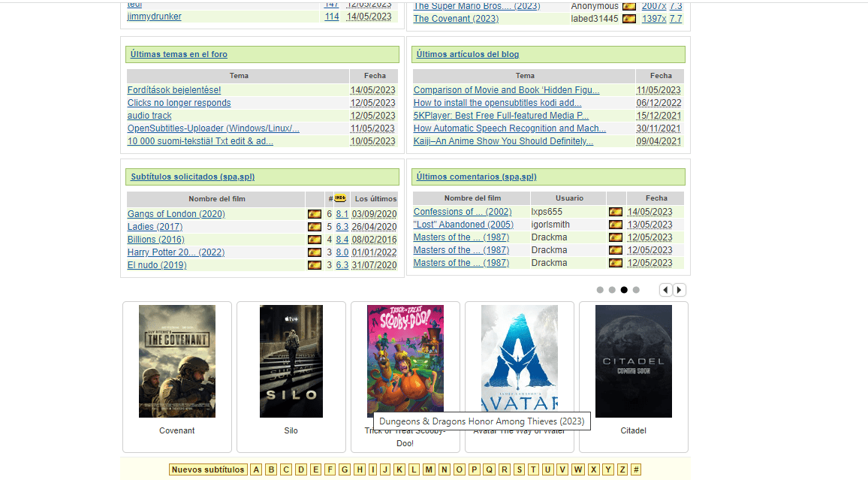868x480 pixels.
Task: Click next arrow of poster carousel
Action: point(679,290)
